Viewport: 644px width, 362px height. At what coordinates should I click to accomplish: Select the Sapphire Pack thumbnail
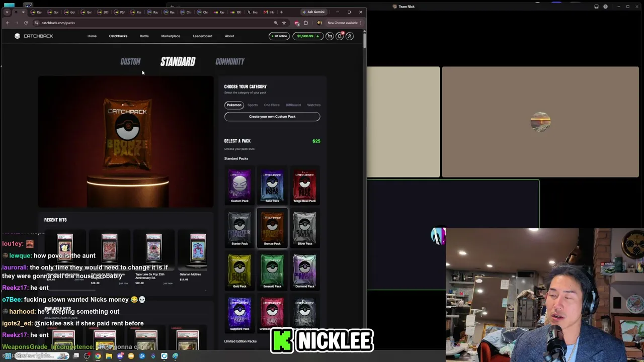pyautogui.click(x=239, y=314)
